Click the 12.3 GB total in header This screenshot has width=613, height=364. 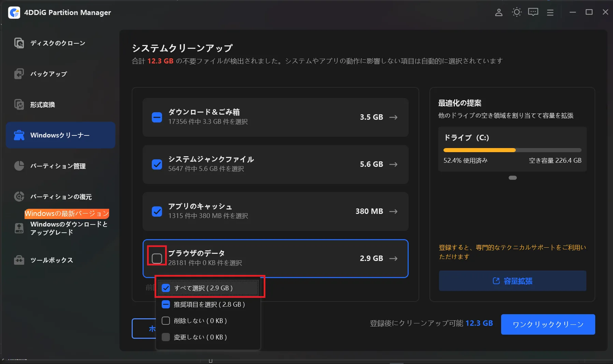tap(160, 61)
